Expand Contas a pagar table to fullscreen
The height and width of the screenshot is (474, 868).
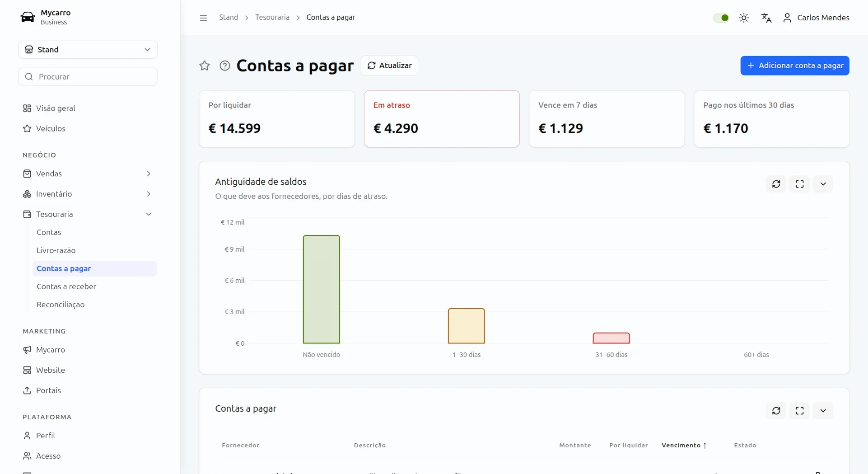(x=800, y=411)
